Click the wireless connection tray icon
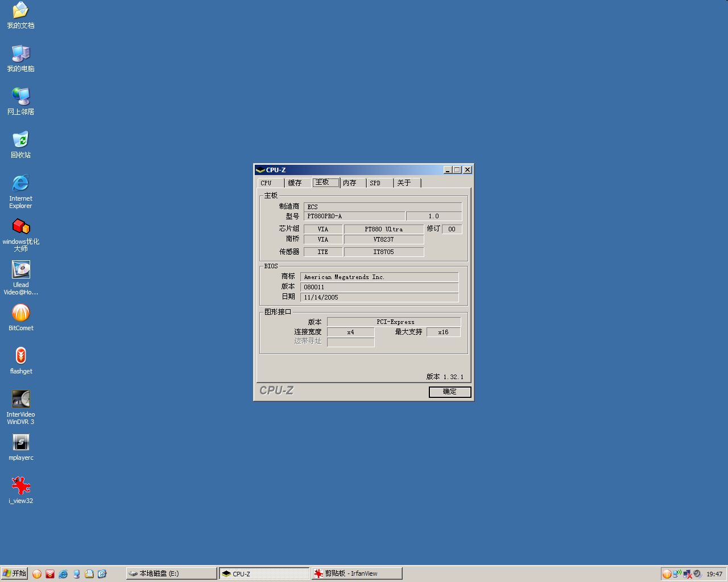Viewport: 728px width, 582px height. tap(677, 573)
